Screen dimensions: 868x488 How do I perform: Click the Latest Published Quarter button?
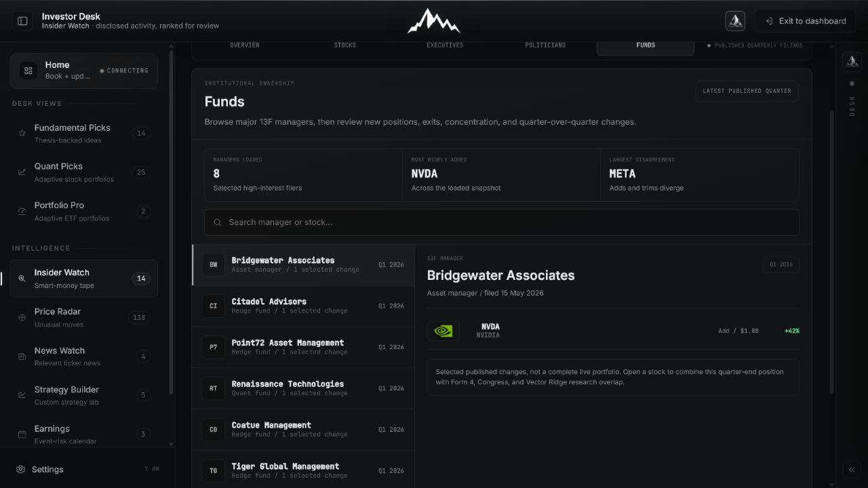click(747, 91)
